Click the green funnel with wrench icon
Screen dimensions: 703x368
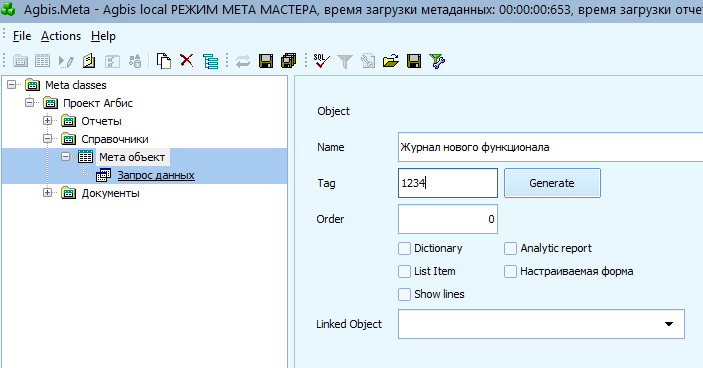point(437,61)
